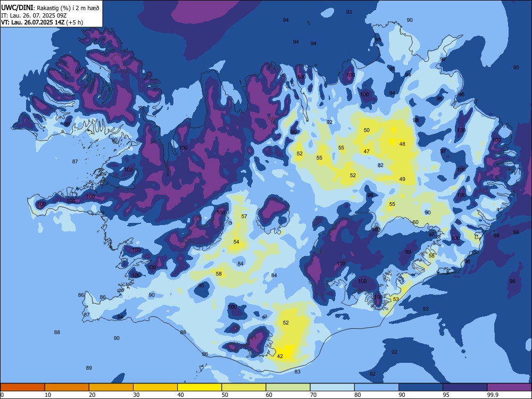Click the humidity value 42 on the south coast
This screenshot has width=532, height=399.
tap(280, 356)
